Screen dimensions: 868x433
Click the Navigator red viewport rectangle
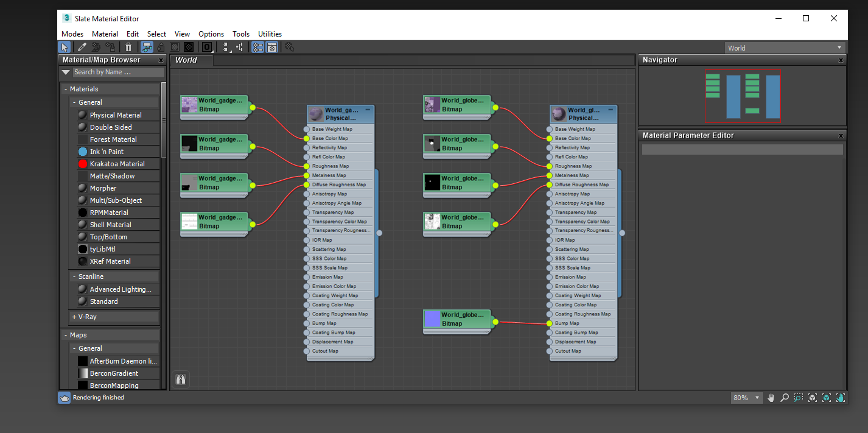743,95
